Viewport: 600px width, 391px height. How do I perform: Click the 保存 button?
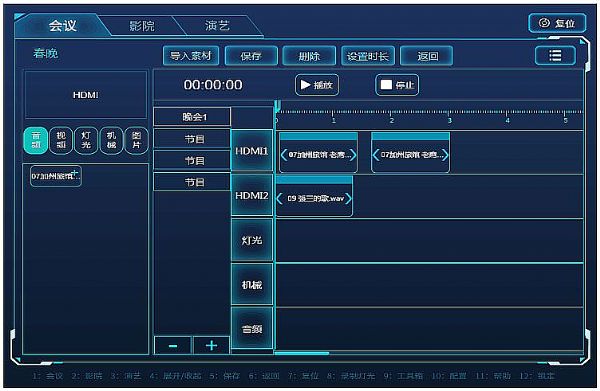[251, 56]
